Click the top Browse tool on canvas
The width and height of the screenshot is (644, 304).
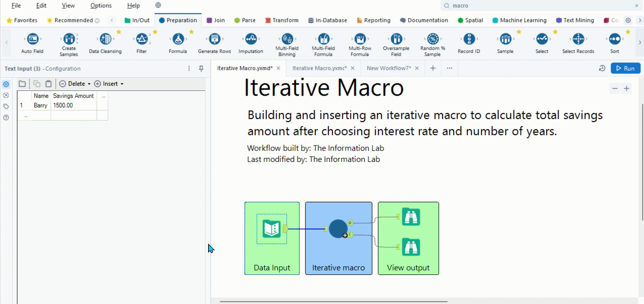(411, 217)
